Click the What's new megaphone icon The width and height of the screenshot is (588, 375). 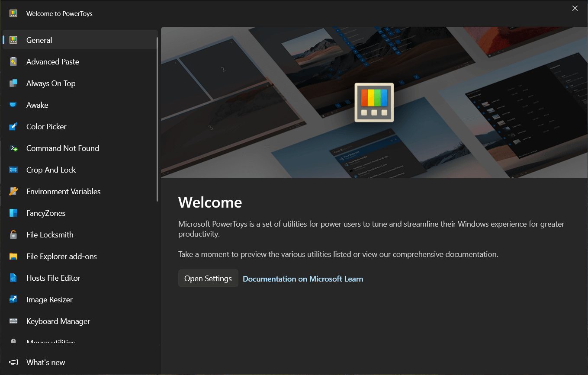[x=13, y=362]
